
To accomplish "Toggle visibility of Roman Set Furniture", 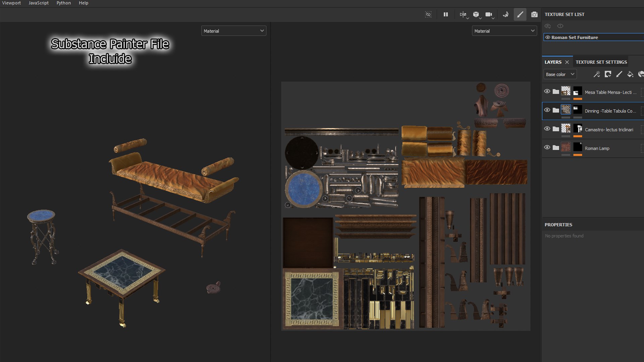I will pos(548,37).
